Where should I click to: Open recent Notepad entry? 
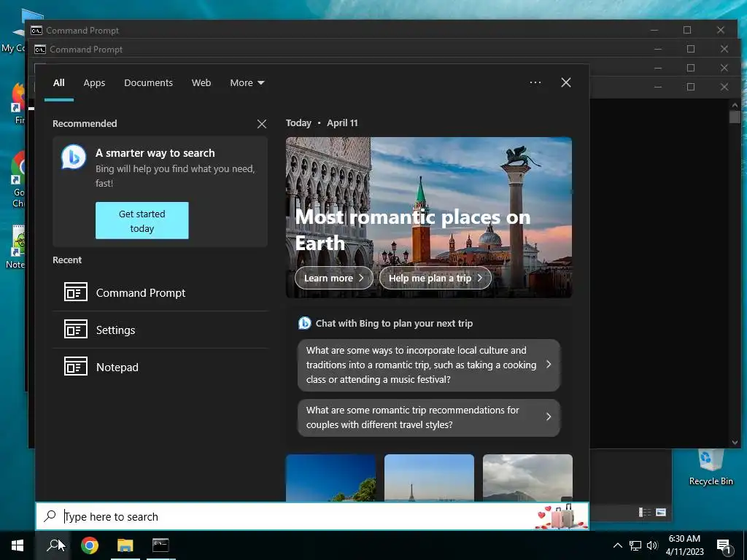(160, 367)
